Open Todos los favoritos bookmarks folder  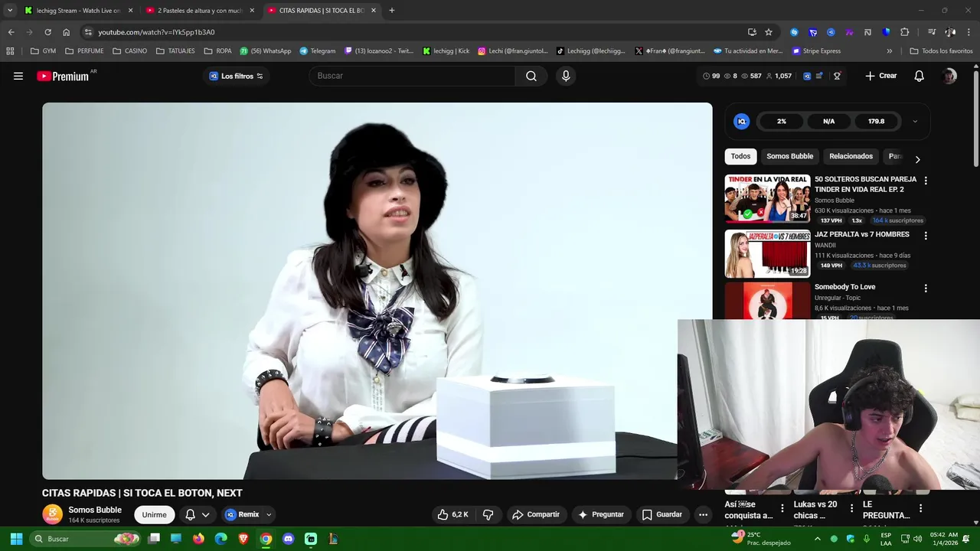pyautogui.click(x=941, y=51)
